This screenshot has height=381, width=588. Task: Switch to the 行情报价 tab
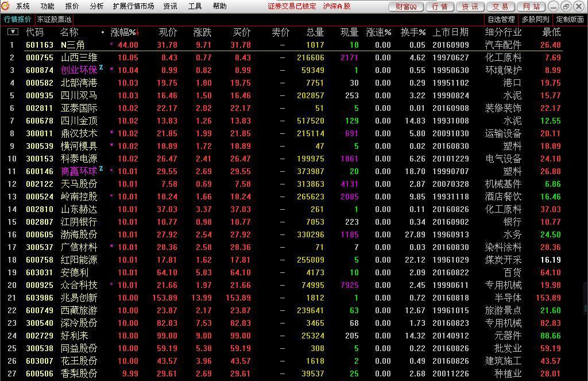pyautogui.click(x=17, y=19)
